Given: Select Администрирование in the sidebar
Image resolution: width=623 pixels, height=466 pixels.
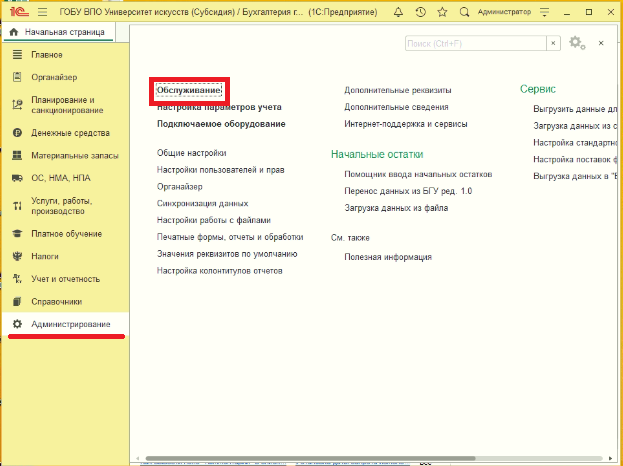Looking at the screenshot, I should (x=70, y=324).
